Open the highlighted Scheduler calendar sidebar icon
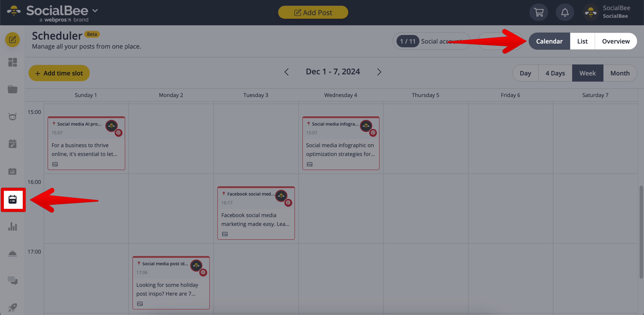The width and height of the screenshot is (644, 315). click(12, 200)
